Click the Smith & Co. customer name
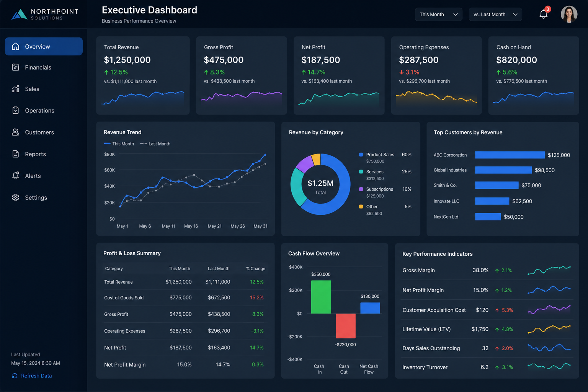 tap(445, 185)
